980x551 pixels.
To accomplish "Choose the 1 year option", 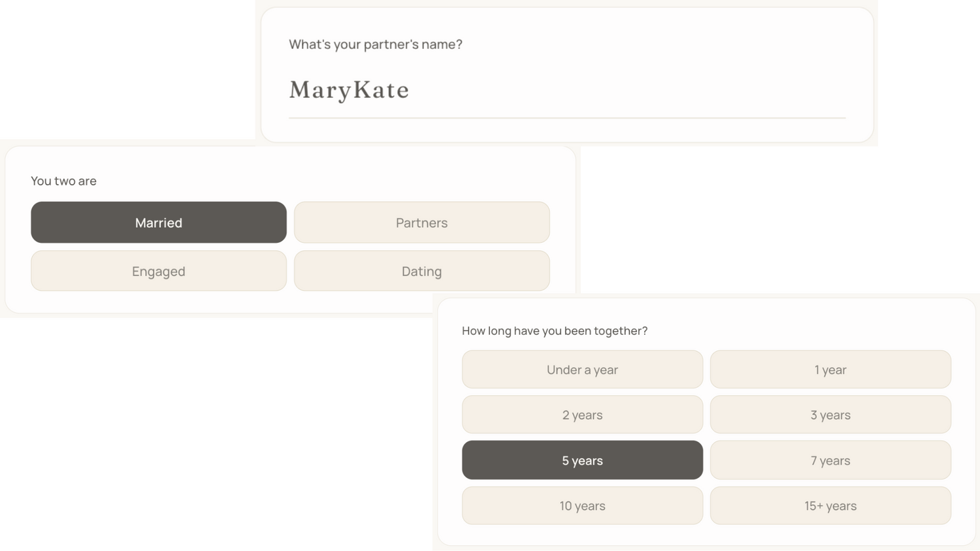I will 830,370.
